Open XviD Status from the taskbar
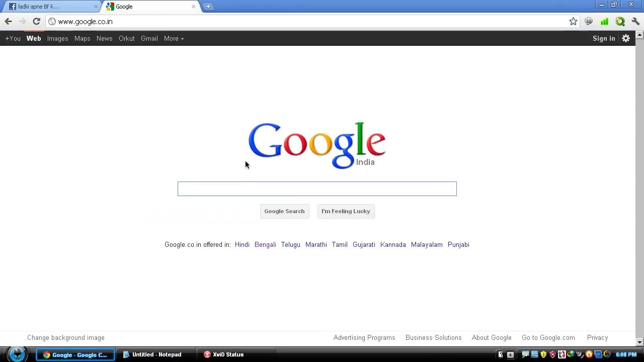Screen dimensions: 644x362 (236, 354)
